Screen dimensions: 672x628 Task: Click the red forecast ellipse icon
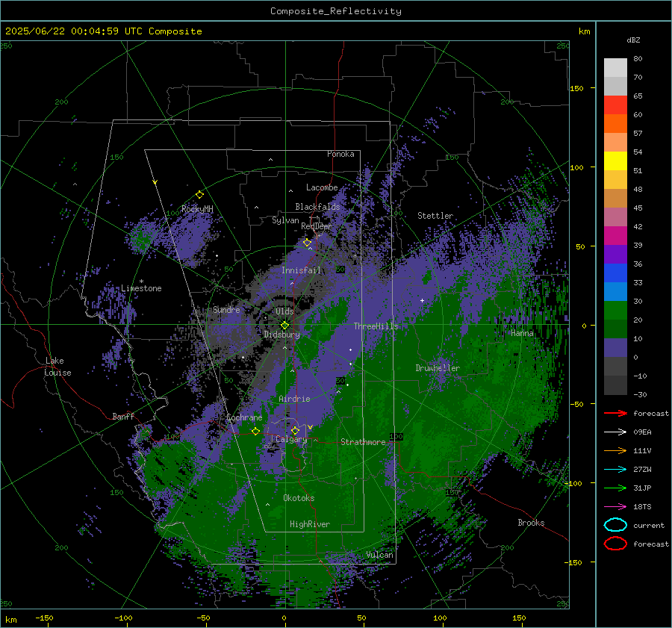615,544
